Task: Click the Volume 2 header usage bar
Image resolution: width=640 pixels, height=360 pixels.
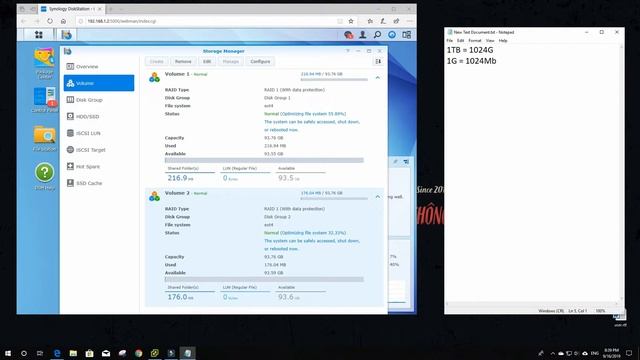Action: click(x=334, y=199)
